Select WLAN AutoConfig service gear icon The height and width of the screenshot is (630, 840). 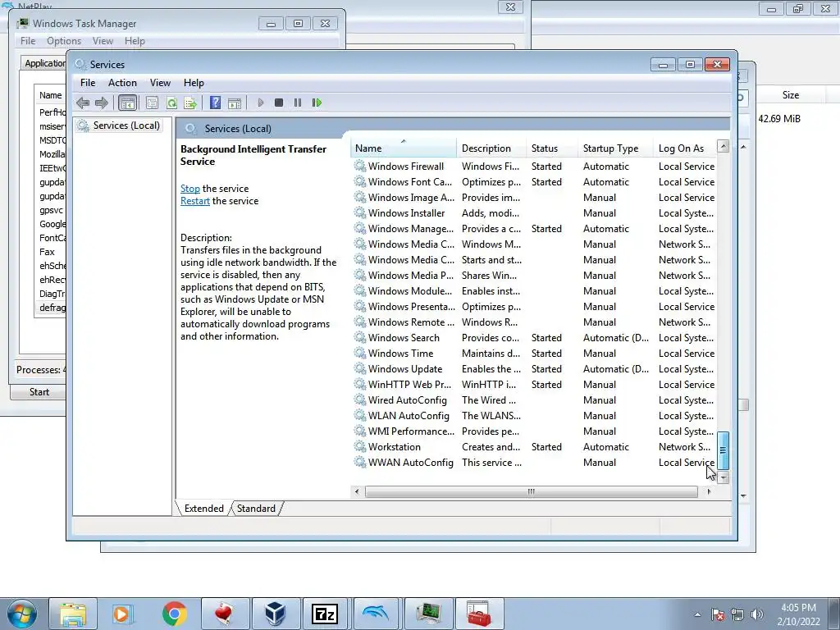[x=360, y=416]
